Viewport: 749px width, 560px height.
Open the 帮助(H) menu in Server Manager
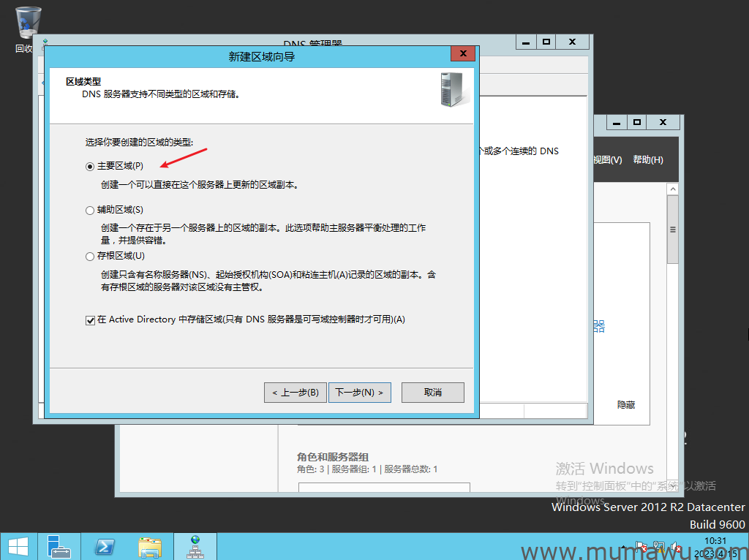click(648, 160)
